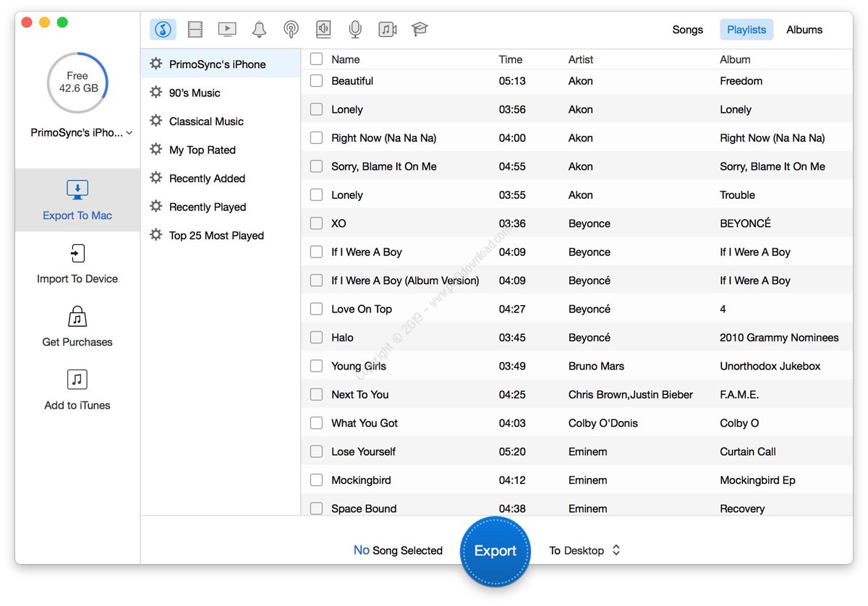This screenshot has height=606, width=868.
Task: Open the PrimoSync's iPho... device dropdown
Action: pyautogui.click(x=82, y=133)
